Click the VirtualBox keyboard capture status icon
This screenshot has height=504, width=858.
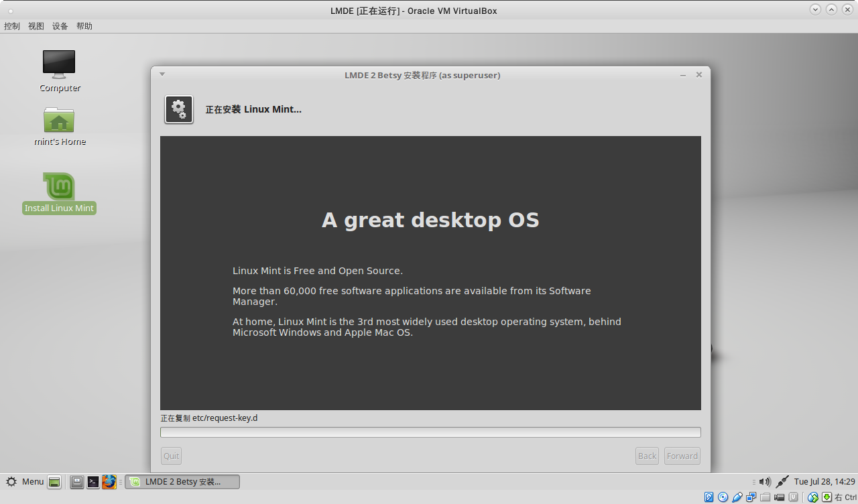827,497
